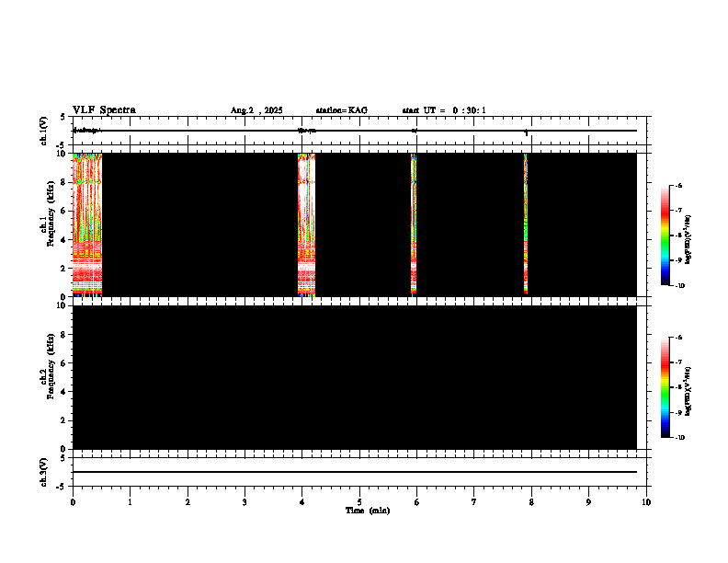The width and height of the screenshot is (728, 563).
Task: Click the ch.1 waveform activity near minute 4
Action: point(307,131)
